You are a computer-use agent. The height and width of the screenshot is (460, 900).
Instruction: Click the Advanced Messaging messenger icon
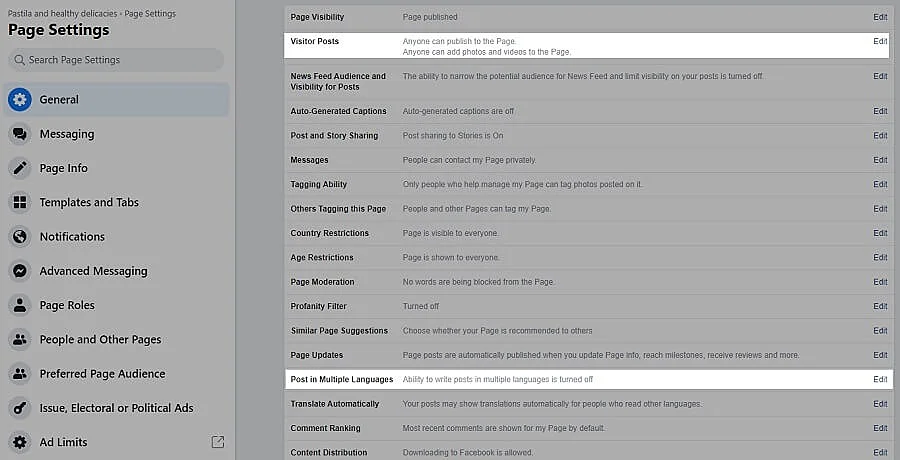click(20, 271)
